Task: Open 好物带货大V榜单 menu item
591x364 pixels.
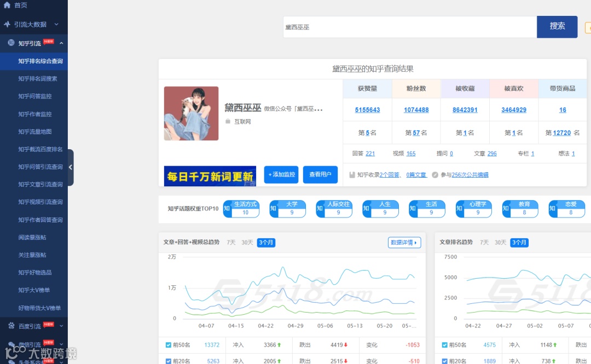Action: [39, 308]
